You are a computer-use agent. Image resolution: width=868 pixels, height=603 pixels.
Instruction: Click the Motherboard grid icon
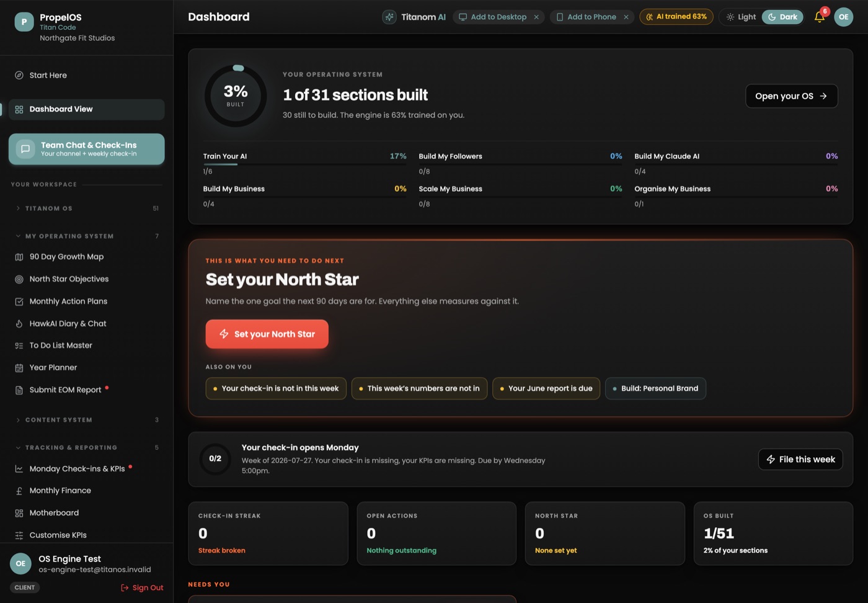(19, 513)
